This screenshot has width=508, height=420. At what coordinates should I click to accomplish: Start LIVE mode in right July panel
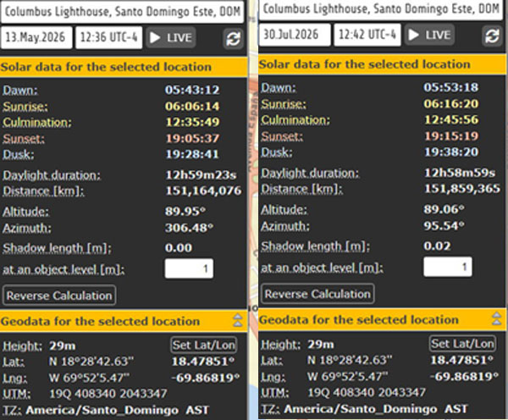(x=429, y=35)
